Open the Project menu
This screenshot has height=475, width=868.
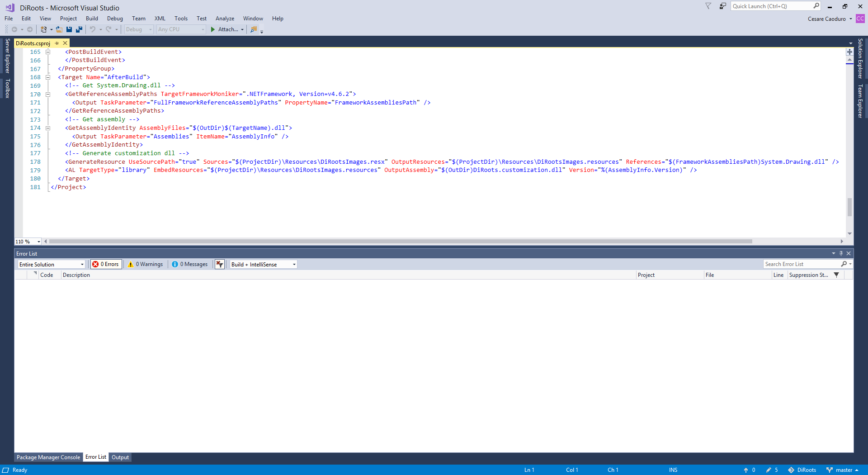pos(68,19)
